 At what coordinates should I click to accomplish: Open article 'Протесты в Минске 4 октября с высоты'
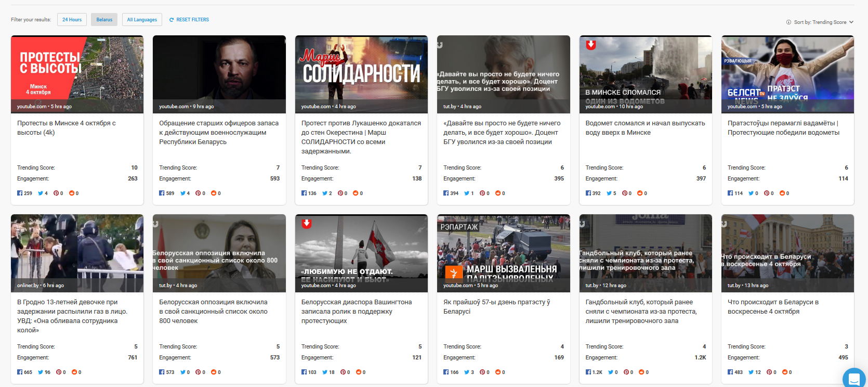tap(67, 128)
